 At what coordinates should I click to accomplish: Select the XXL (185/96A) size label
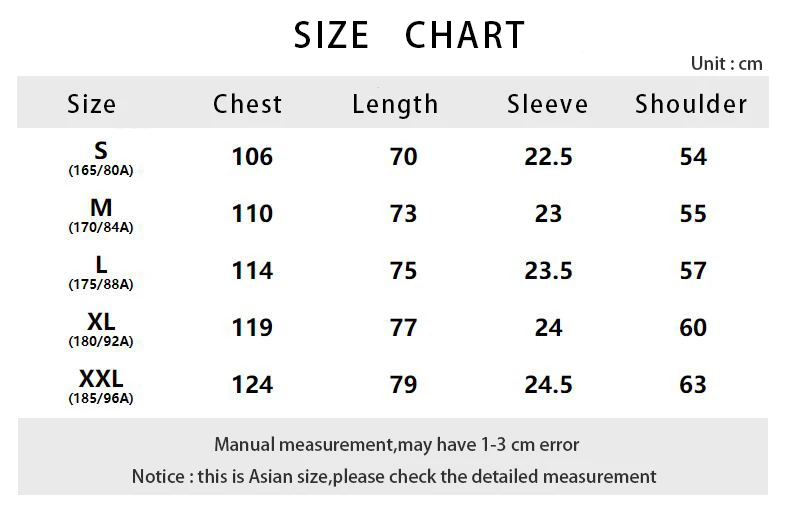click(101, 387)
